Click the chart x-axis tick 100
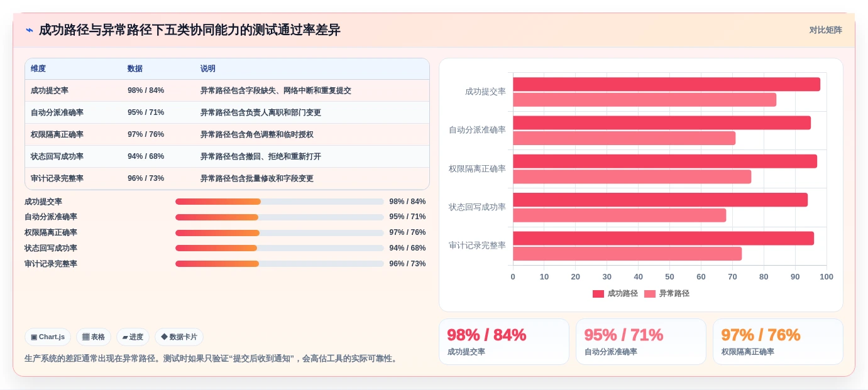The height and width of the screenshot is (390, 868). [x=827, y=277]
